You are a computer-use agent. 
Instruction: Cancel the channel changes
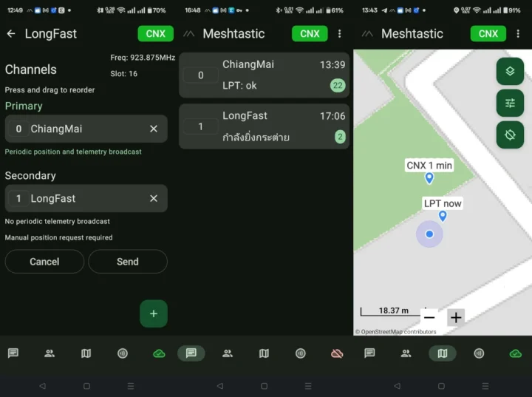[x=44, y=262]
